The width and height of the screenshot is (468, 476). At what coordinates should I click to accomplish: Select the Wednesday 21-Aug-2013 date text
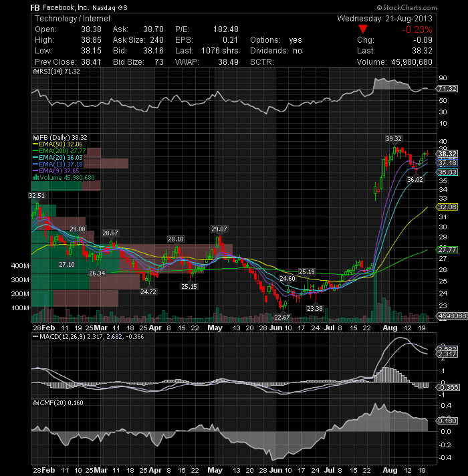[385, 19]
